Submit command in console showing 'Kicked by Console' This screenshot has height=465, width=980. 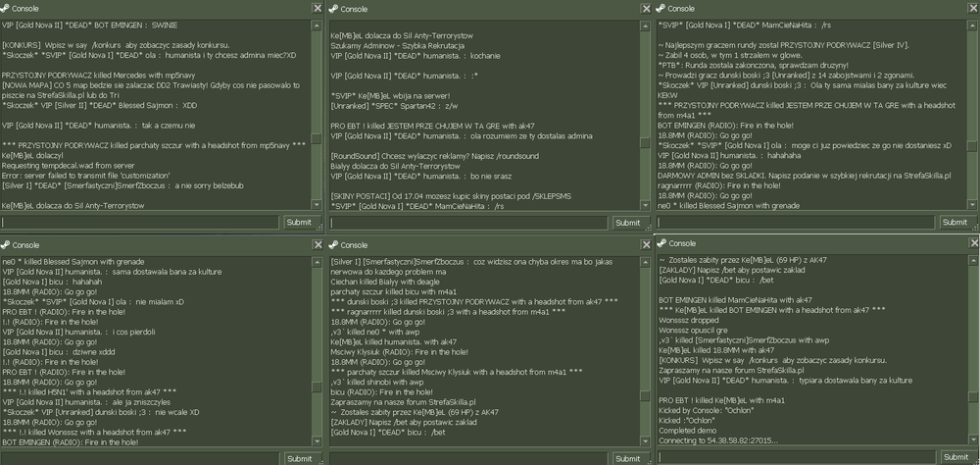click(956, 457)
